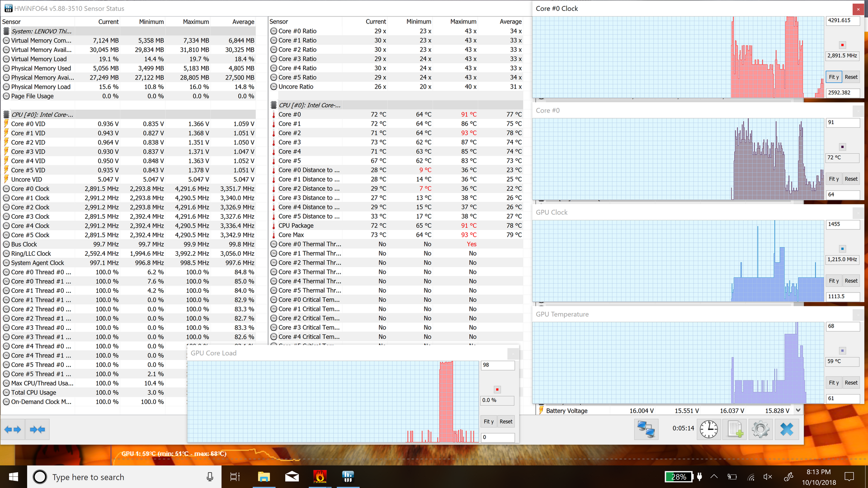Click the Maximum column header in the left panel

point(196,22)
